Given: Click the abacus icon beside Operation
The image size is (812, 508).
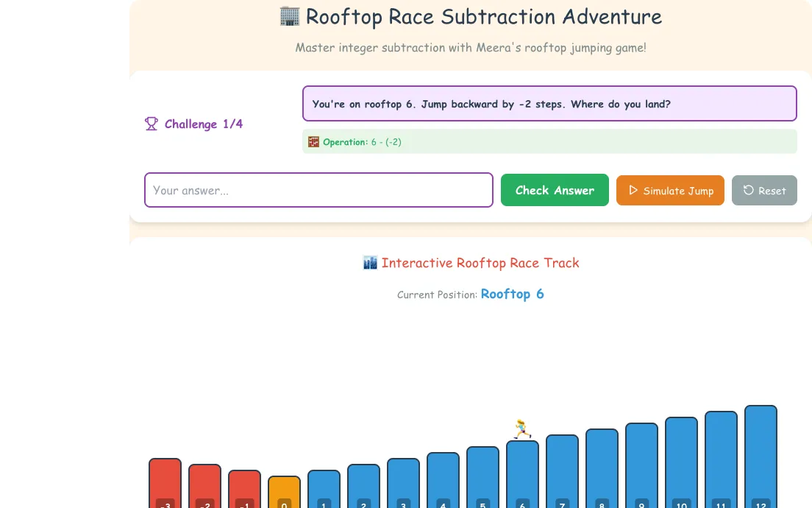Looking at the screenshot, I should click(313, 142).
